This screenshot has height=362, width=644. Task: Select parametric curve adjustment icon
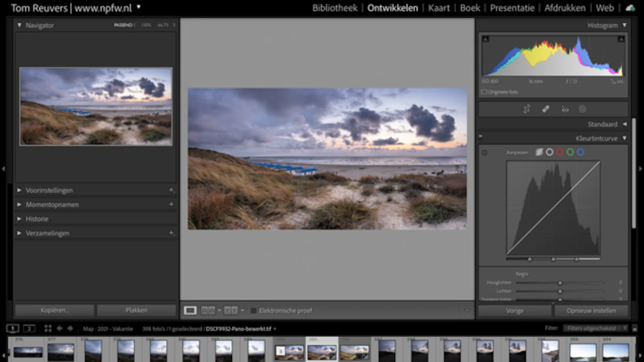539,152
